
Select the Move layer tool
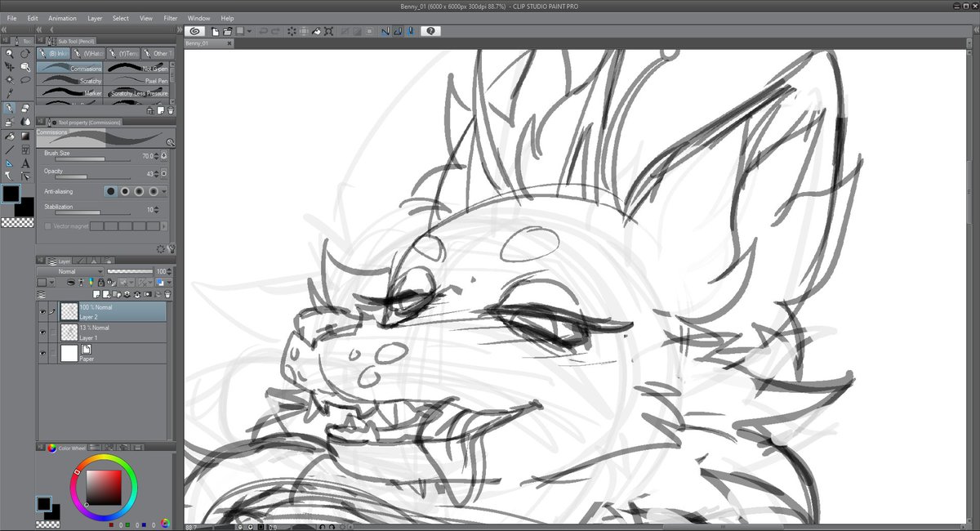[10, 67]
